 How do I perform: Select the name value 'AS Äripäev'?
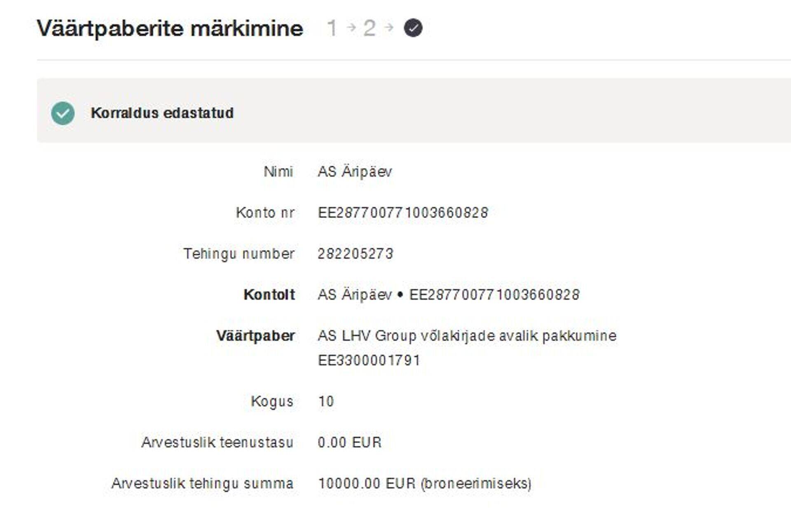pos(355,171)
